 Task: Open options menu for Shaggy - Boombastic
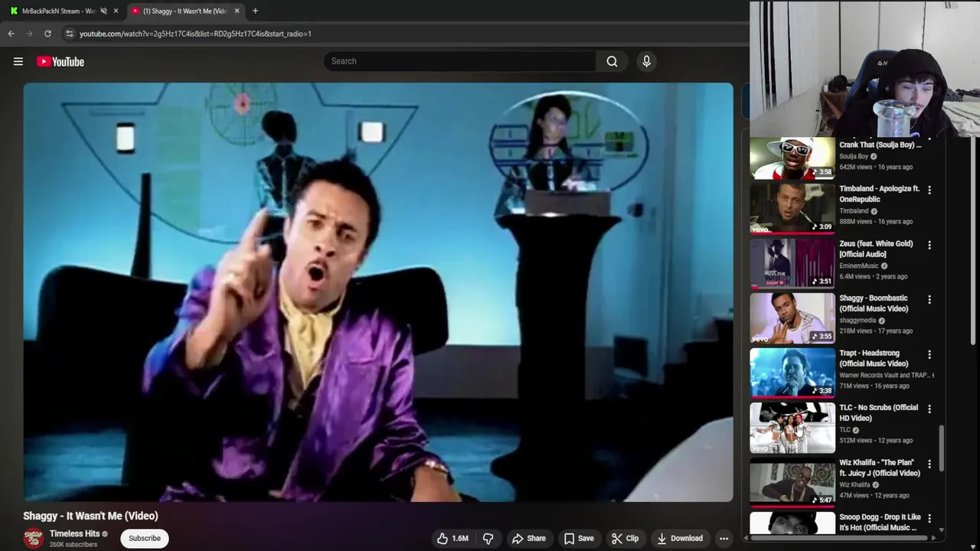pyautogui.click(x=929, y=299)
